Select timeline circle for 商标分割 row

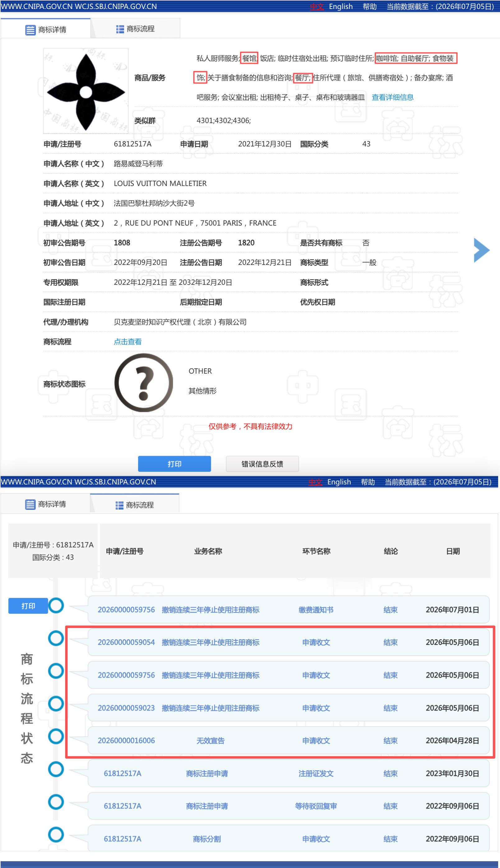pos(56,834)
